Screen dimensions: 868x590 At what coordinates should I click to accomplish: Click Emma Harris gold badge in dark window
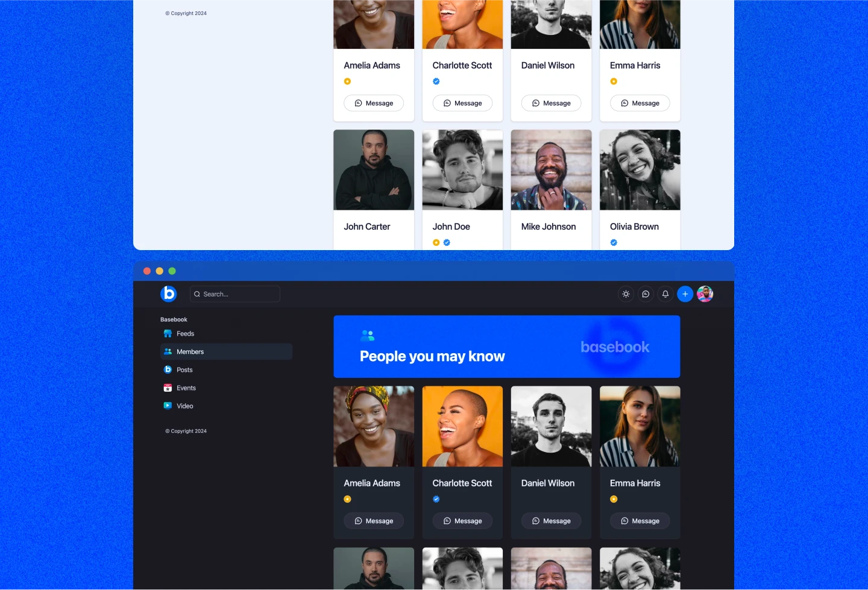[614, 499]
